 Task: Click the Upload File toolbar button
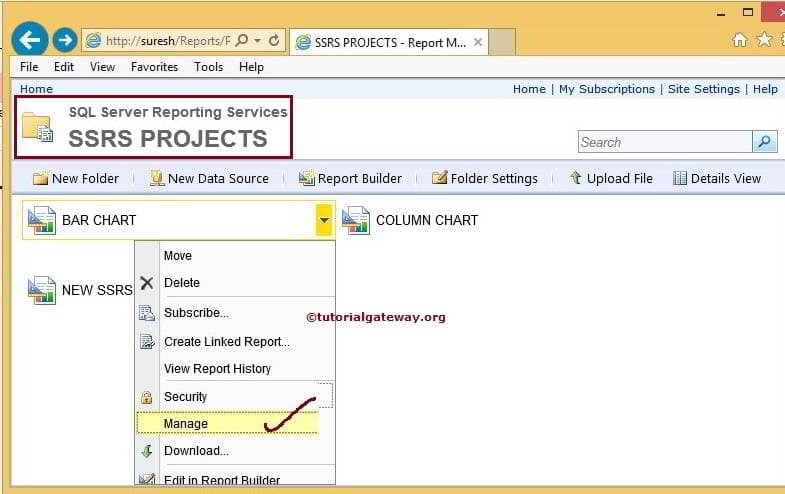611,179
